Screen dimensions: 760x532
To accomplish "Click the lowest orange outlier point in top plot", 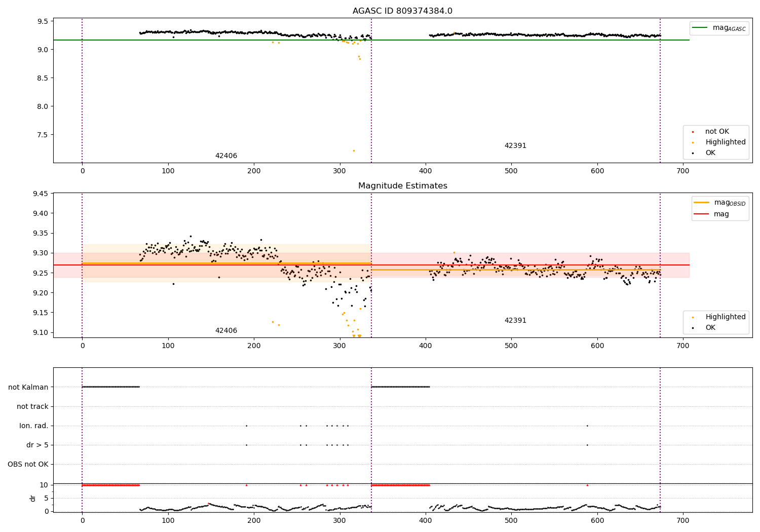I will (x=354, y=150).
